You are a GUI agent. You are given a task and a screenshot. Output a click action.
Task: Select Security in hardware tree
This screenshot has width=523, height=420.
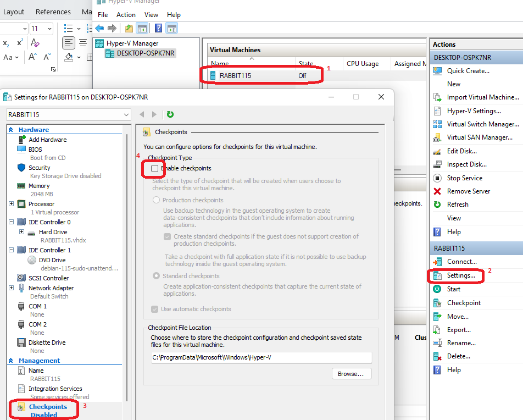[40, 168]
